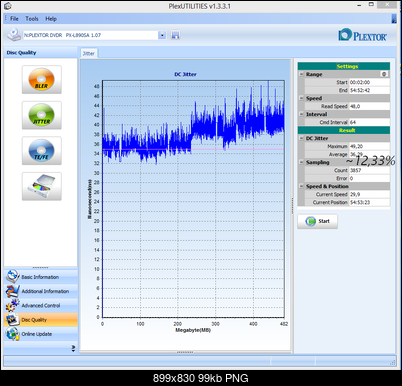Image resolution: width=402 pixels, height=386 pixels.
Task: Click the Read Speed value field
Action: pos(369,106)
